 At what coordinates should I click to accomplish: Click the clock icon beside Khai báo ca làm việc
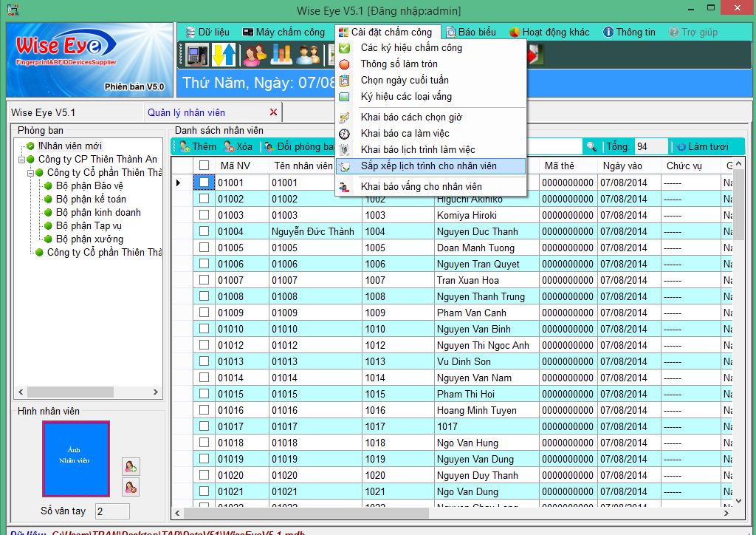tap(344, 134)
